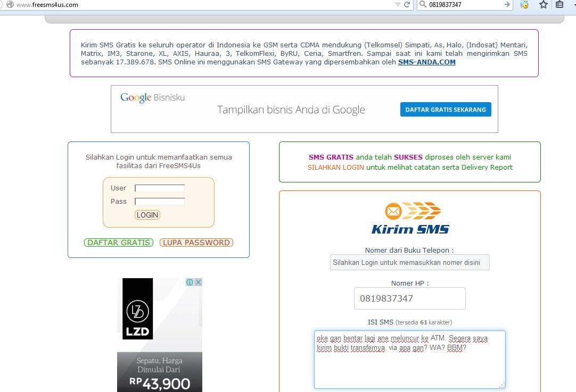576x392 pixels.
Task: Click the SMS GRATIS text in green box
Action: (x=331, y=157)
